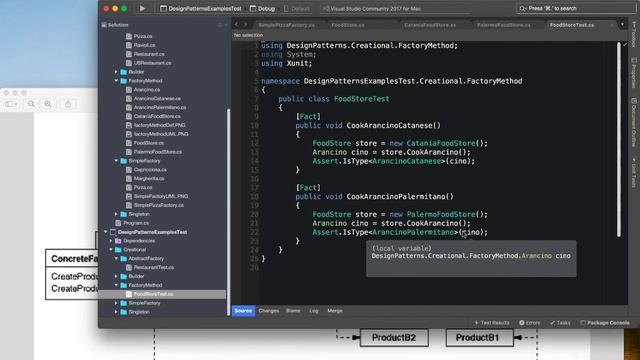Collapse the DesignPatternsExamplesTest project node

[106, 232]
